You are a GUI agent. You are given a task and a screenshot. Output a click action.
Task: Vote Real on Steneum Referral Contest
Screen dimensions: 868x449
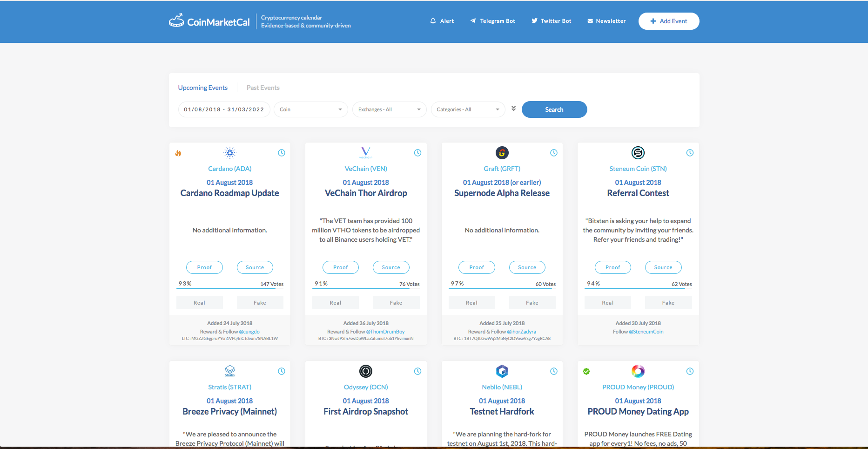[608, 303]
